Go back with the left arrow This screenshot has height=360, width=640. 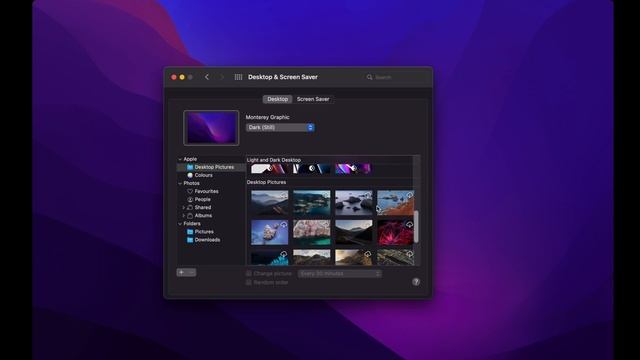207,77
